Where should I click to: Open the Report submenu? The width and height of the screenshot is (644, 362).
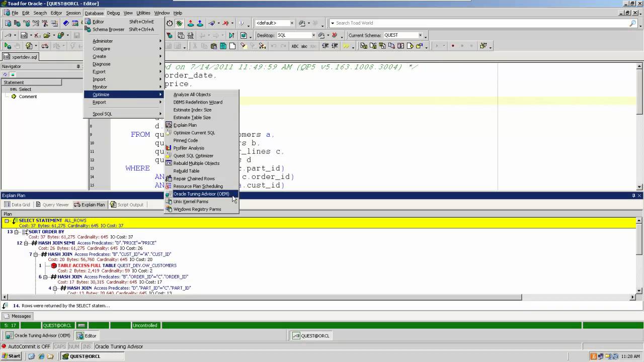pos(123,102)
